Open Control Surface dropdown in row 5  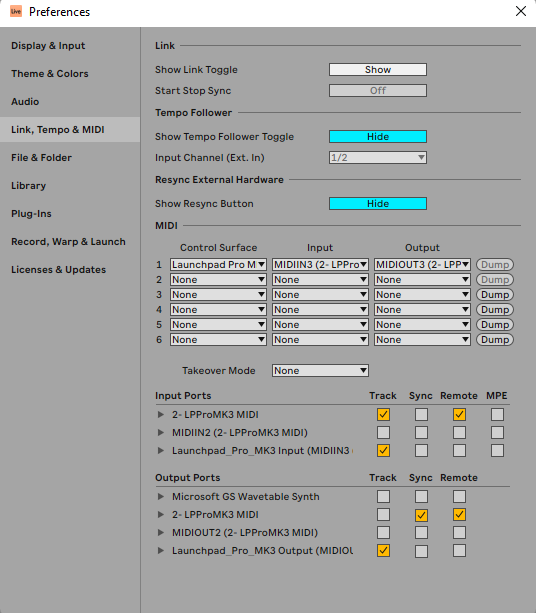(218, 325)
